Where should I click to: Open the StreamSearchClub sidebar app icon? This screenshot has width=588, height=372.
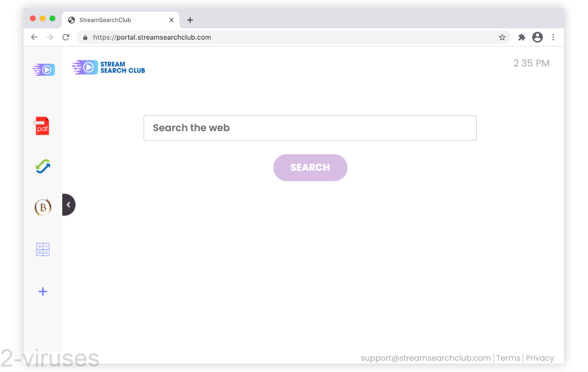pos(43,69)
